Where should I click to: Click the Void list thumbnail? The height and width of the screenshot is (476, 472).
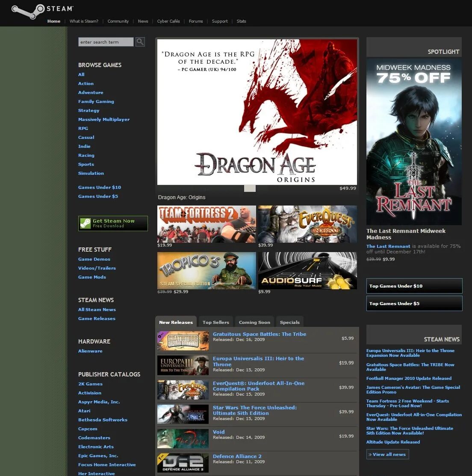coord(183,438)
